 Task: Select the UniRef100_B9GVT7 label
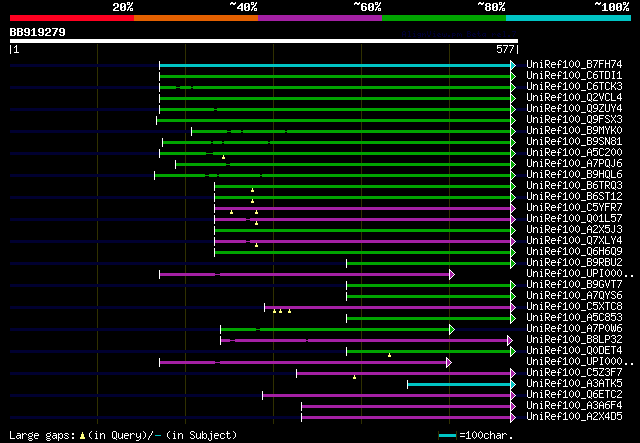pyautogui.click(x=574, y=284)
